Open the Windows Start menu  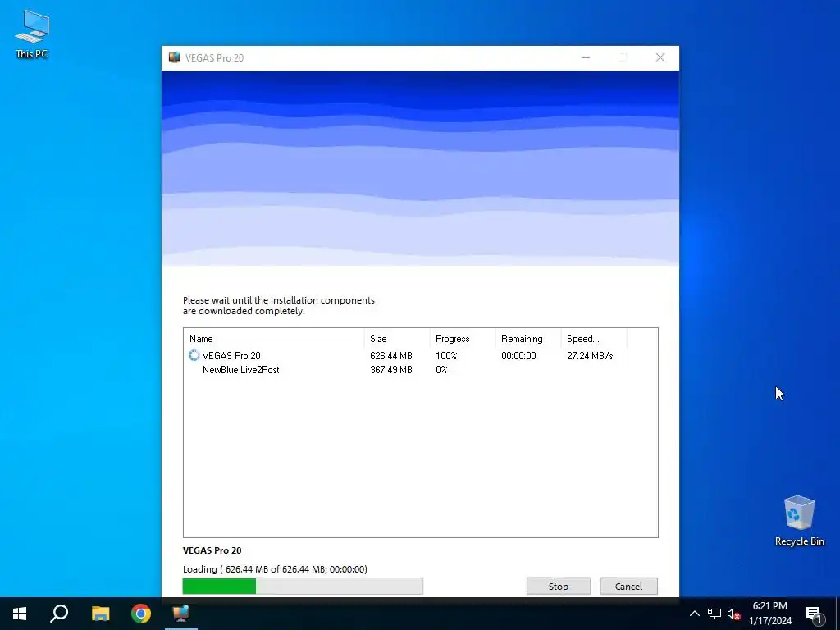(20, 614)
